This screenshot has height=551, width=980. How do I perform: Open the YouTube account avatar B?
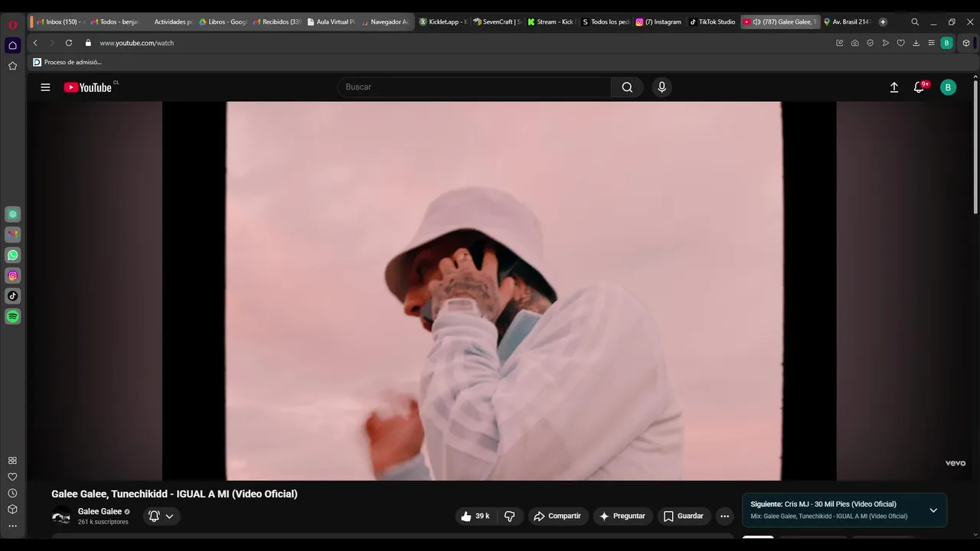pos(948,87)
